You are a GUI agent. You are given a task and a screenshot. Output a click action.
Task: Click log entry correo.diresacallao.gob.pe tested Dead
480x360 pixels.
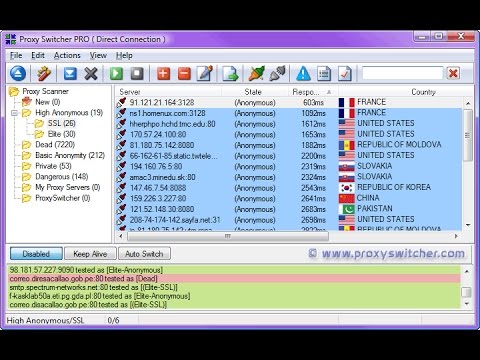(234, 278)
